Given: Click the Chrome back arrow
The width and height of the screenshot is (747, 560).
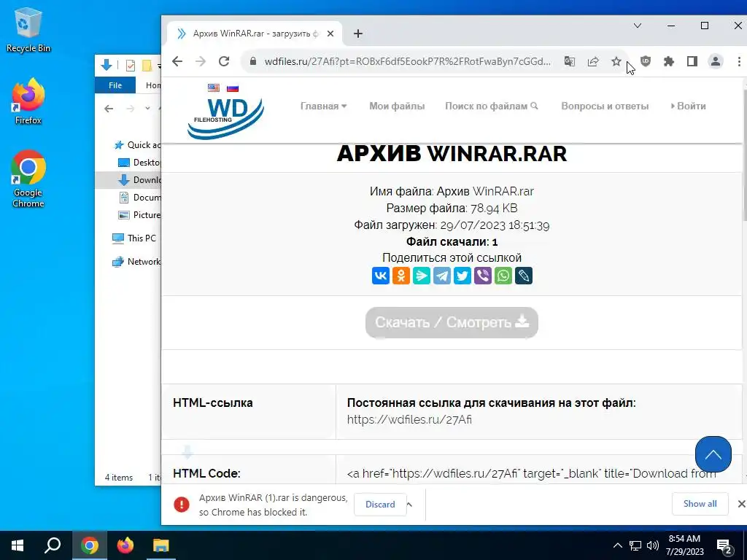Looking at the screenshot, I should [x=177, y=61].
